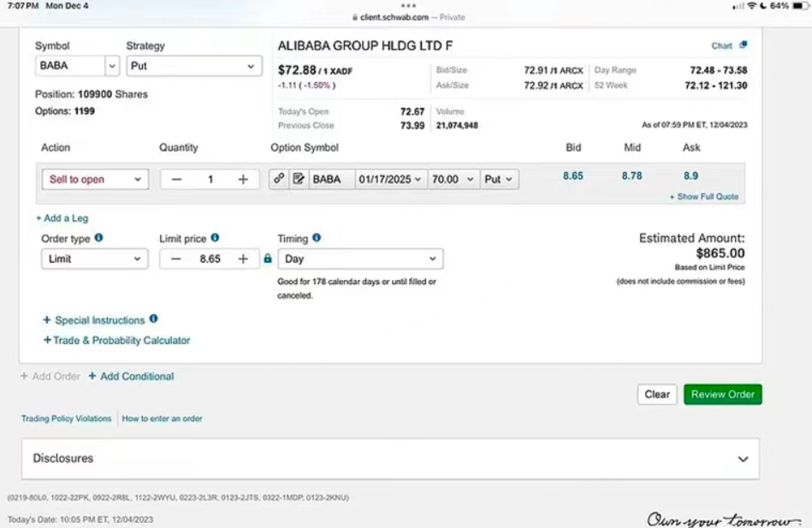Open the Chart link
The height and width of the screenshot is (528, 812).
pyautogui.click(x=721, y=45)
